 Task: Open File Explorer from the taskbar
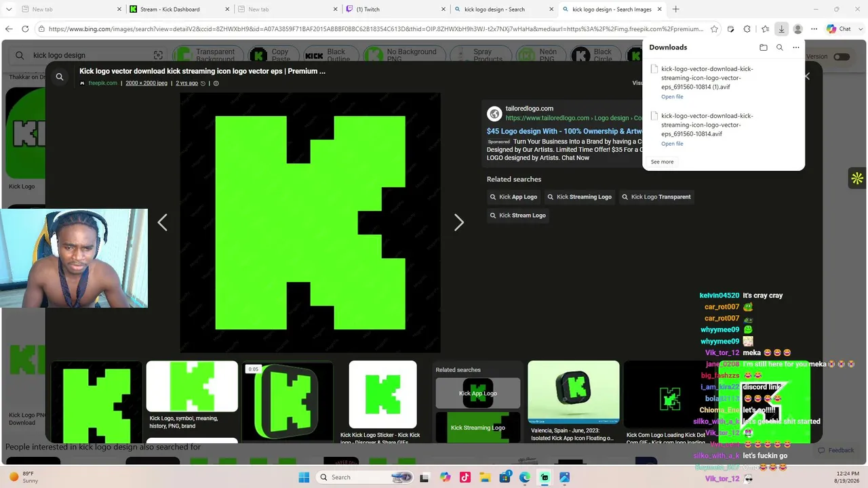pos(485,477)
